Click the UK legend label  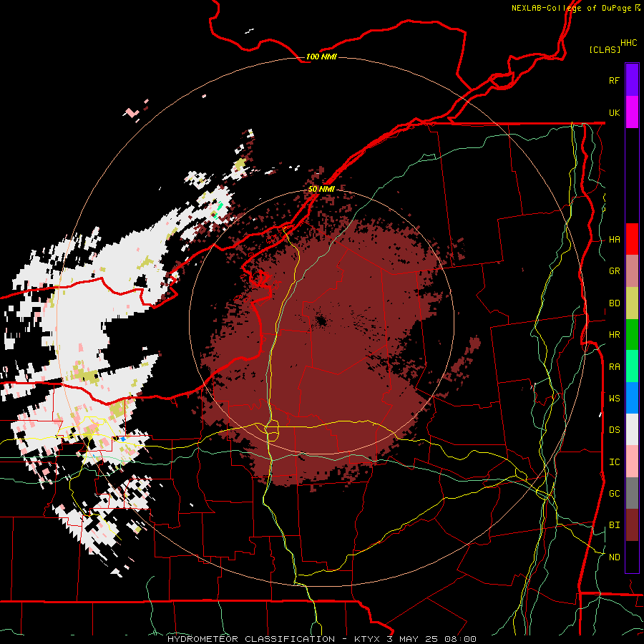click(614, 112)
